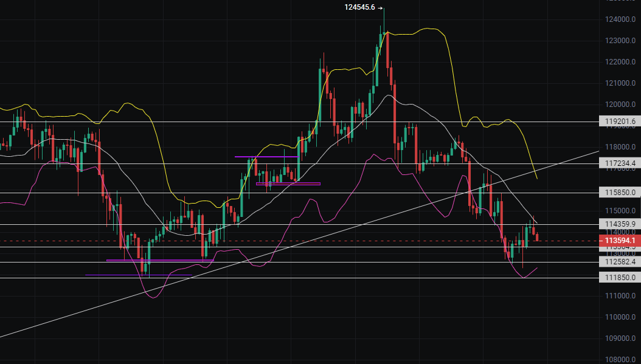Select the lowest purple line near 112000

point(139,275)
